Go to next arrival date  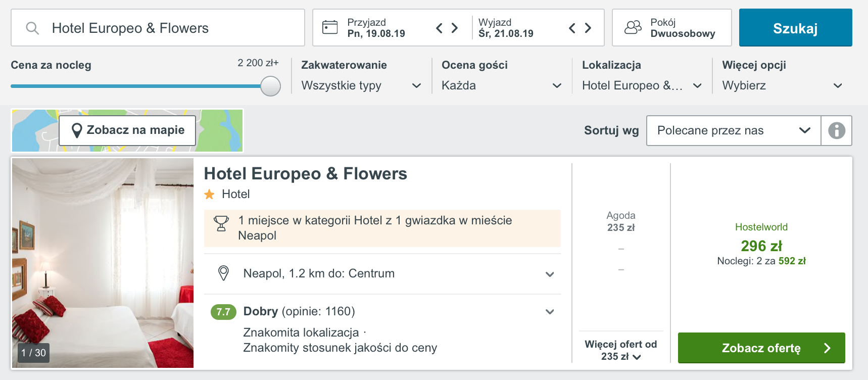coord(455,28)
